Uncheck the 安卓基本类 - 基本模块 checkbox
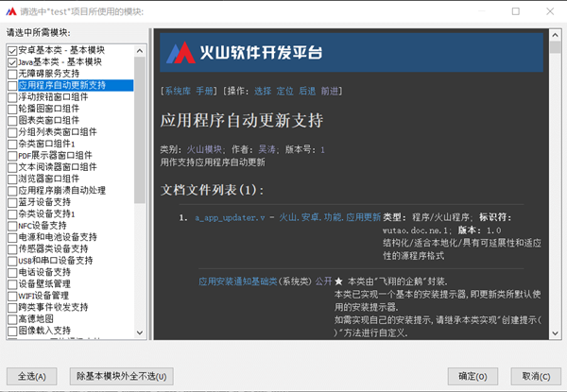Viewport: 567px width, 392px height. point(11,49)
